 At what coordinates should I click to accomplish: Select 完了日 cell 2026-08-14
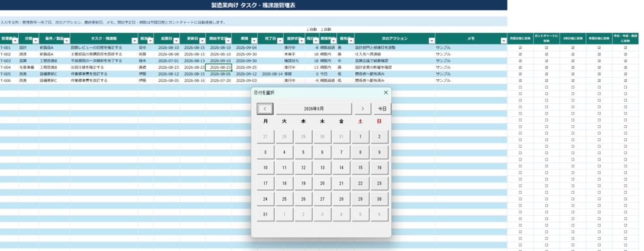(270, 74)
